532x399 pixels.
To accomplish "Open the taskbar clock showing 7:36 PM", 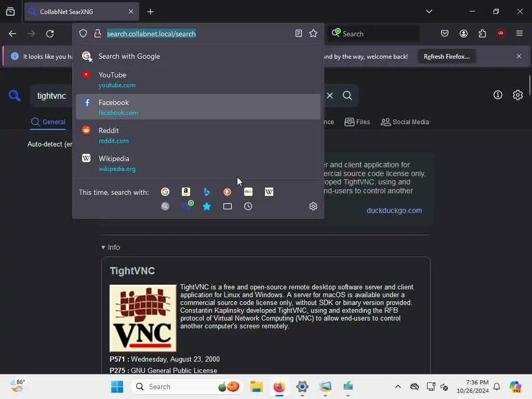I will [473, 387].
